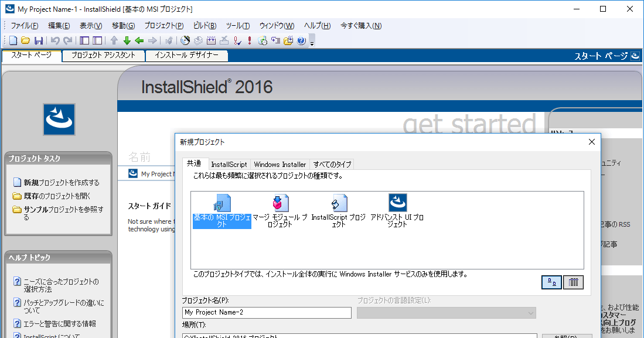Switch project list to large icon view

[x=551, y=282]
